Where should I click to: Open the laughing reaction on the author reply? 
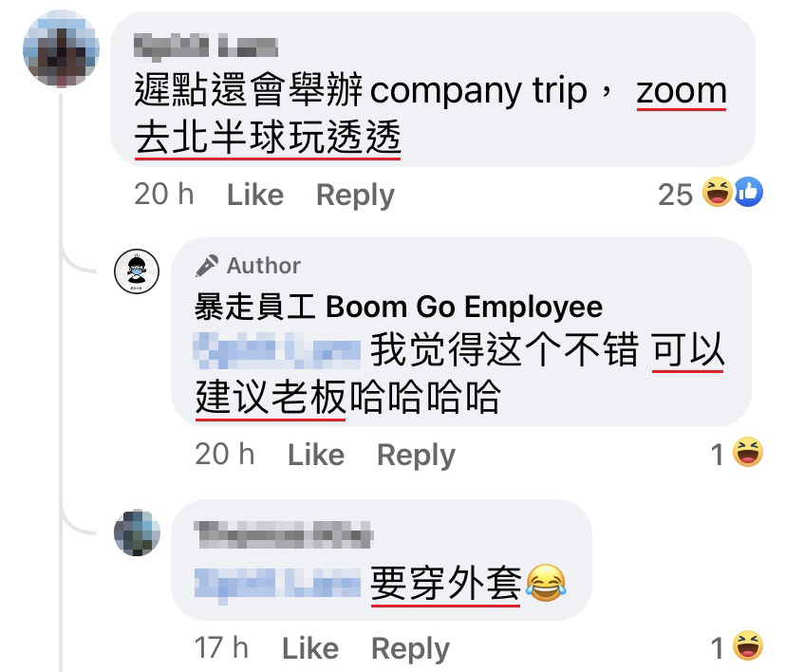click(748, 453)
